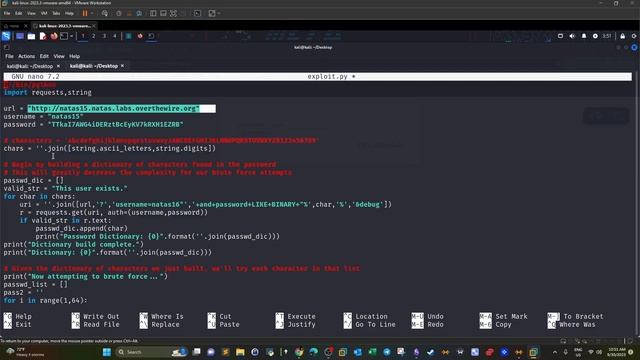This screenshot has height=360, width=640.
Task: Select the active terminal window button in panel
Action: [x=151, y=36]
